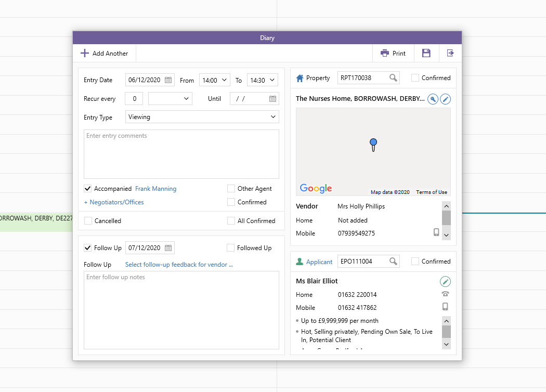The height and width of the screenshot is (392, 546).
Task: Tick the Cancelled checkbox
Action: pos(88,221)
